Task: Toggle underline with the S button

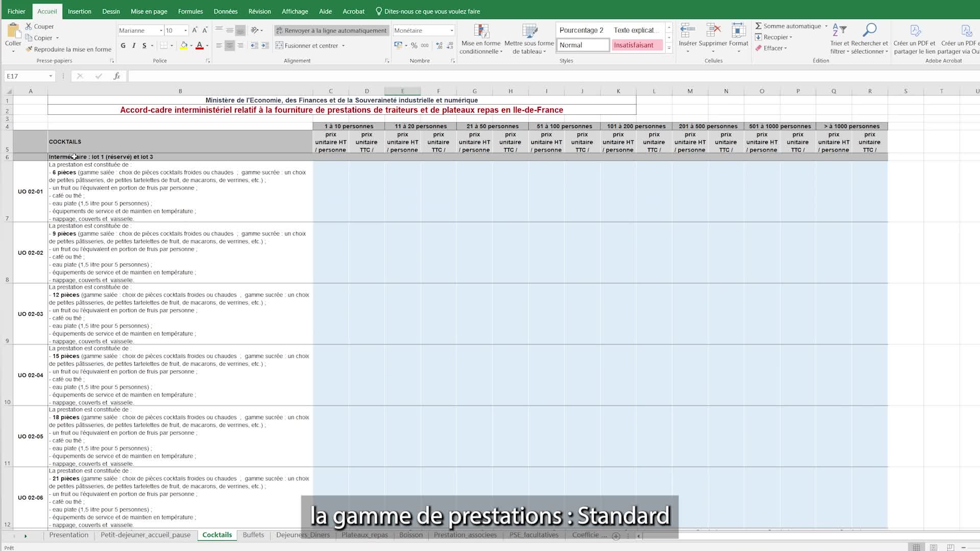Action: [x=144, y=45]
